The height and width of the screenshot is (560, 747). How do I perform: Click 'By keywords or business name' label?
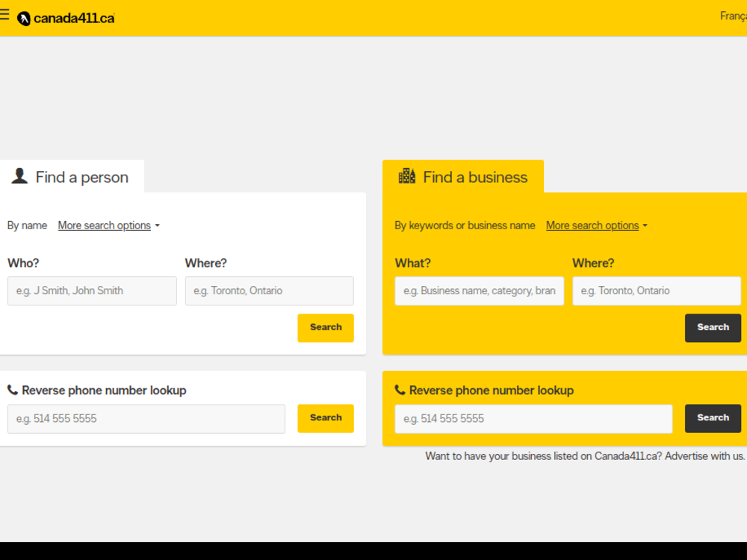465,225
